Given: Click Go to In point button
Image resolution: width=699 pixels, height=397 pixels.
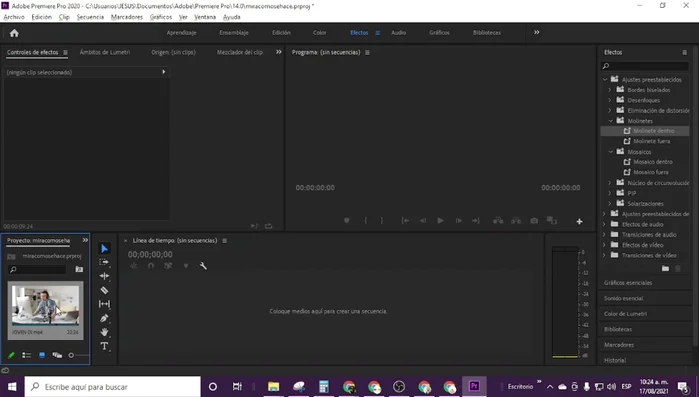Looking at the screenshot, I should click(405, 221).
